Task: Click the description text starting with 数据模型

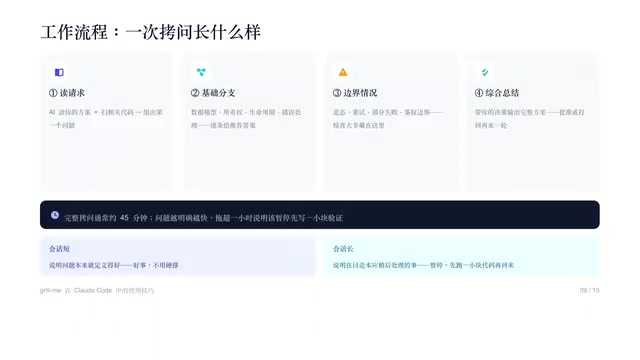Action: [246, 118]
